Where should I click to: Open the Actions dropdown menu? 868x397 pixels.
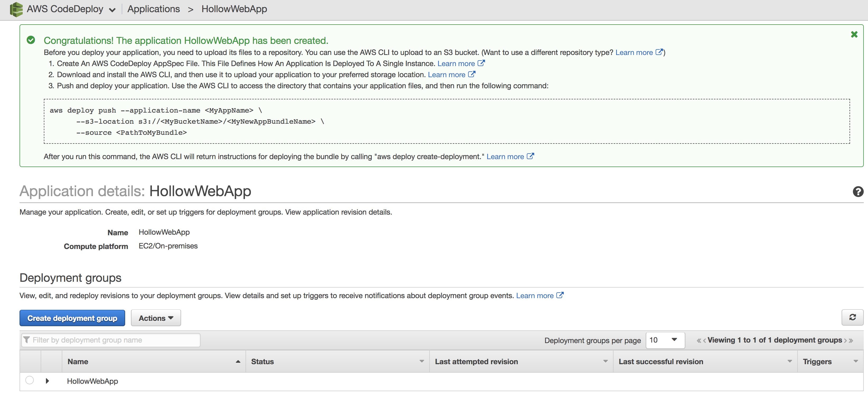pyautogui.click(x=156, y=318)
